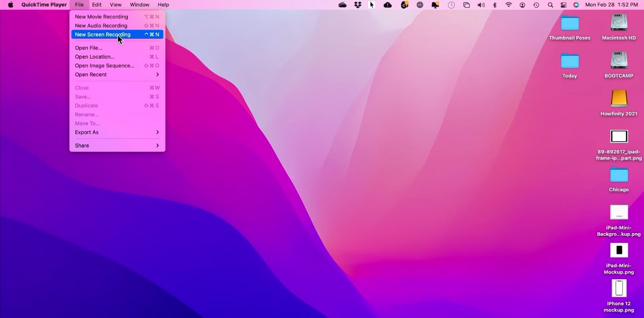The image size is (644, 318).
Task: Click the cursor arrow menu bar icon
Action: tap(372, 5)
